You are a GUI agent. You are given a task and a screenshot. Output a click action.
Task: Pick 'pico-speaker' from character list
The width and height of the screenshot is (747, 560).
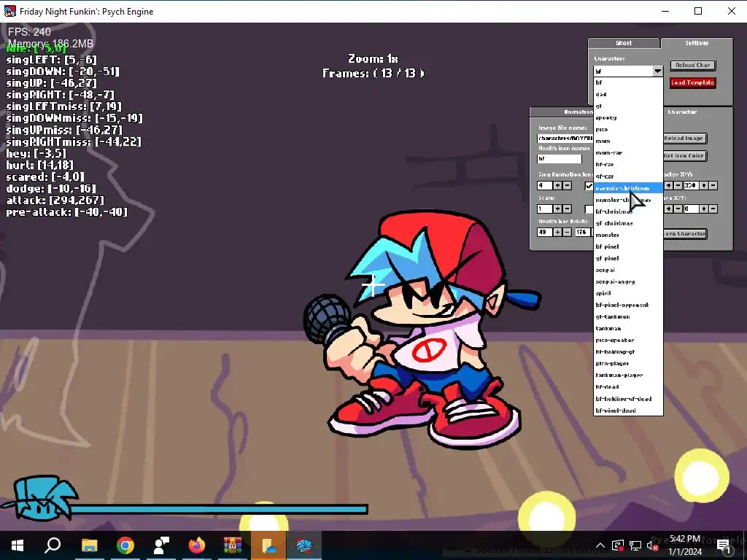(x=628, y=340)
